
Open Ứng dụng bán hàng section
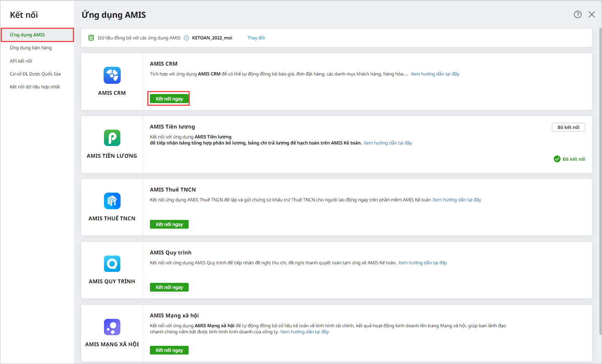tap(31, 48)
